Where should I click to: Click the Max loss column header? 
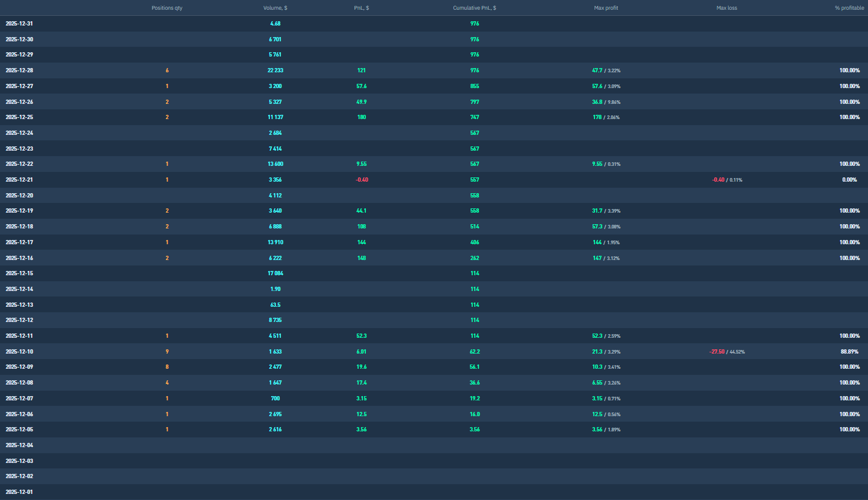pyautogui.click(x=726, y=8)
